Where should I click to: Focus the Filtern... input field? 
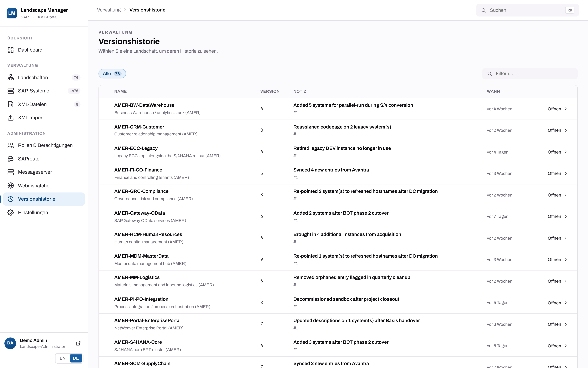point(530,73)
